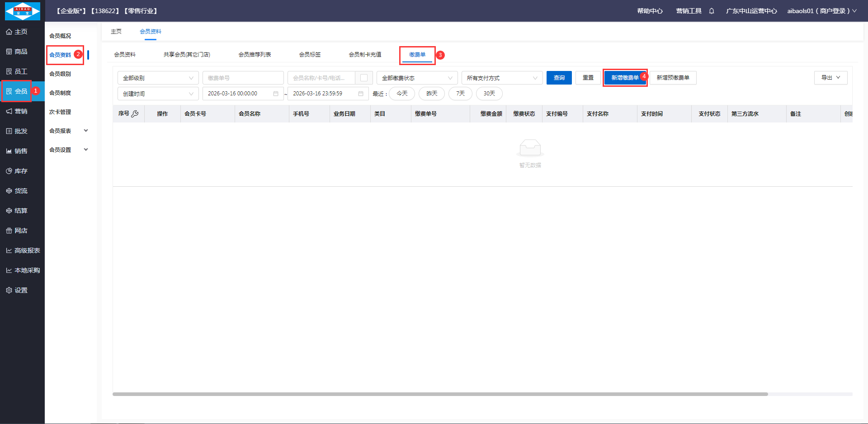Expand the 所有支付方式 payment dropdown
This screenshot has height=424, width=868.
(x=501, y=78)
